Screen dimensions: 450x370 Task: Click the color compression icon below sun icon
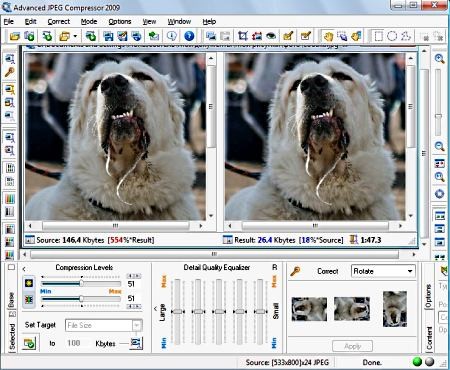pyautogui.click(x=29, y=300)
